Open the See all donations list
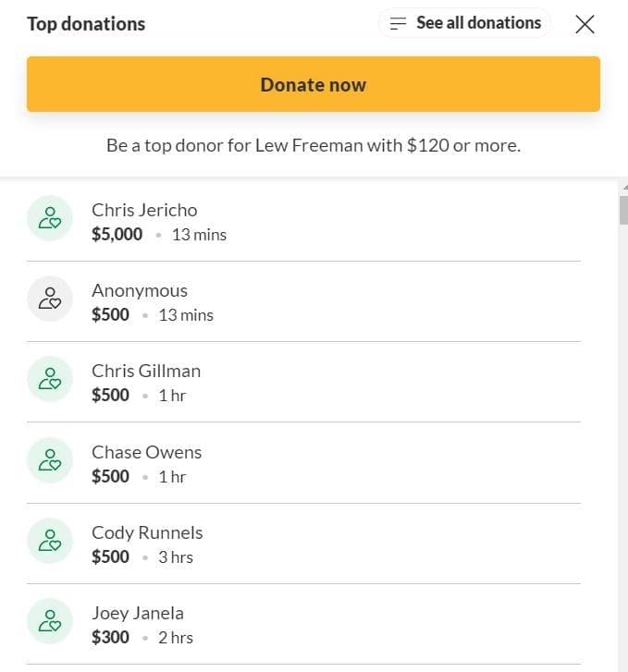This screenshot has height=672, width=628. pos(478,23)
